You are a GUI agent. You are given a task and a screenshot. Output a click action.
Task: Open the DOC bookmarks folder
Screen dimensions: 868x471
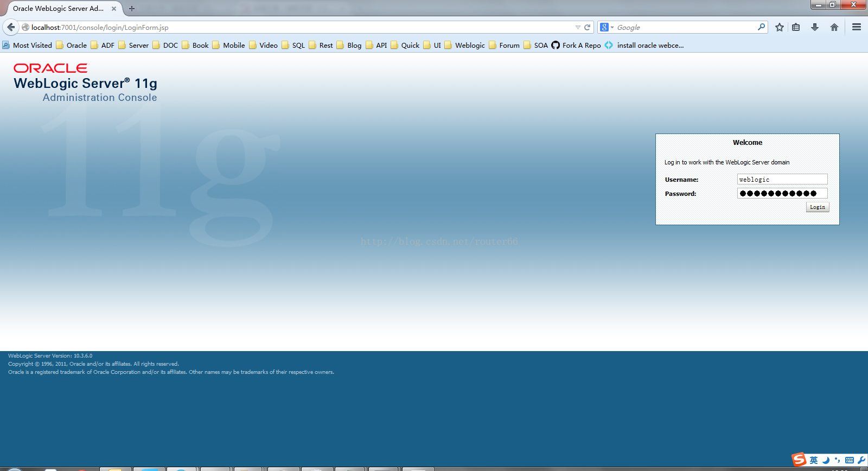pyautogui.click(x=165, y=45)
